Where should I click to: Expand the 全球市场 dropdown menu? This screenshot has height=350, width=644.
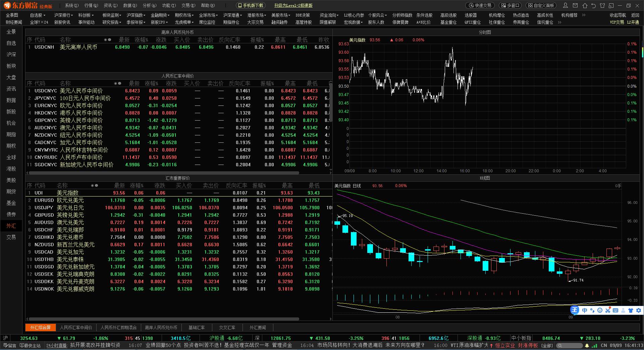(208, 15)
